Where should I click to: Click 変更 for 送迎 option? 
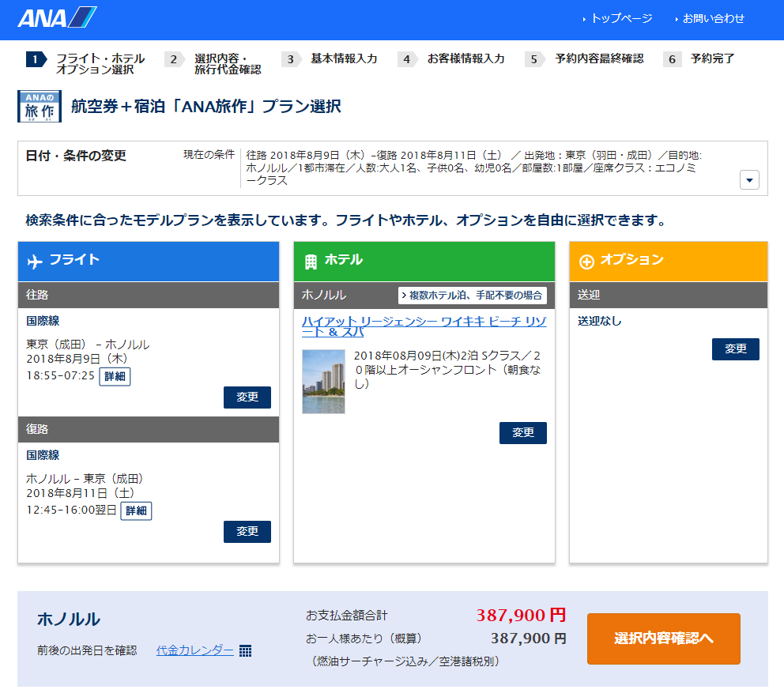[x=736, y=349]
